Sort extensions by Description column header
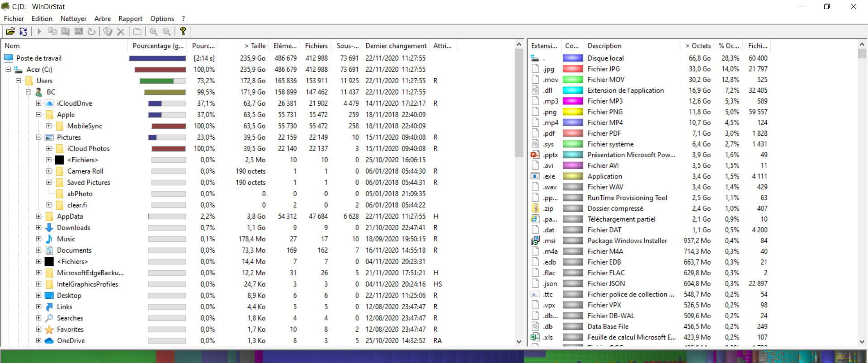This screenshot has height=363, width=868. pos(632,46)
